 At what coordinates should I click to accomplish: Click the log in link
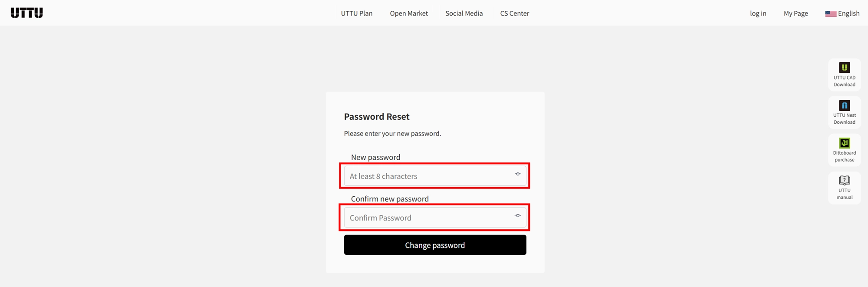(758, 13)
